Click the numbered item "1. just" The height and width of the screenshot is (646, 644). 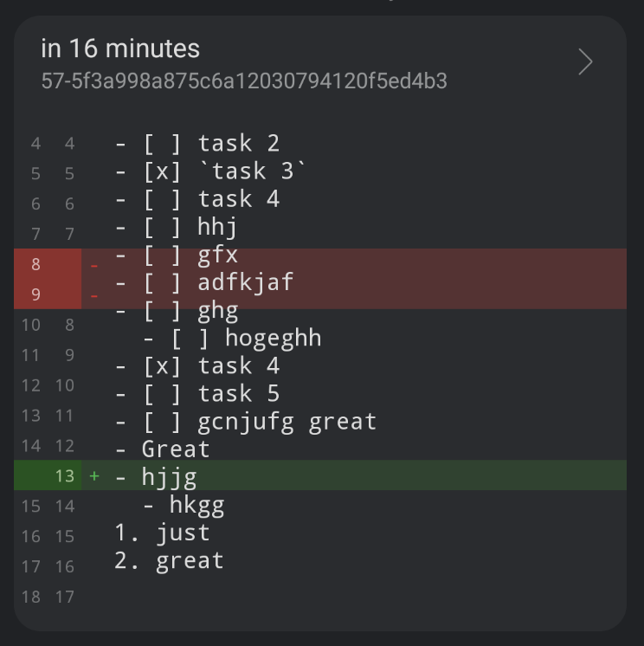[x=162, y=532]
